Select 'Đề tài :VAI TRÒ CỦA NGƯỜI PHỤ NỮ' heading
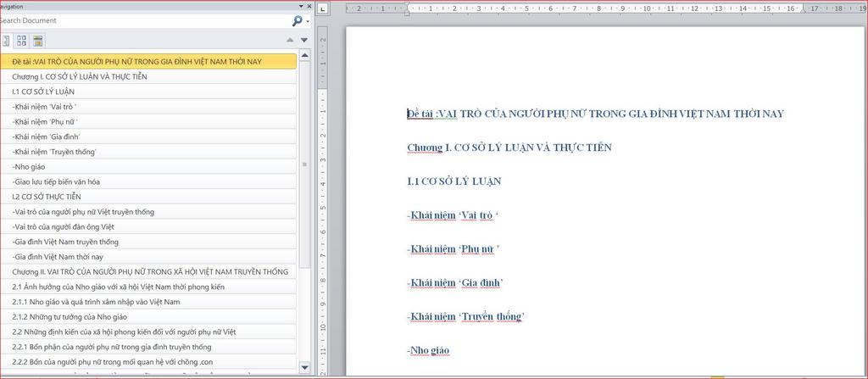 tap(148, 62)
